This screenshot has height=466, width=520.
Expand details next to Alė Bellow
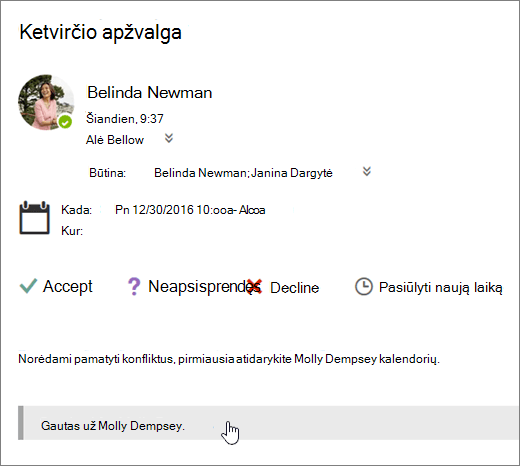point(169,138)
